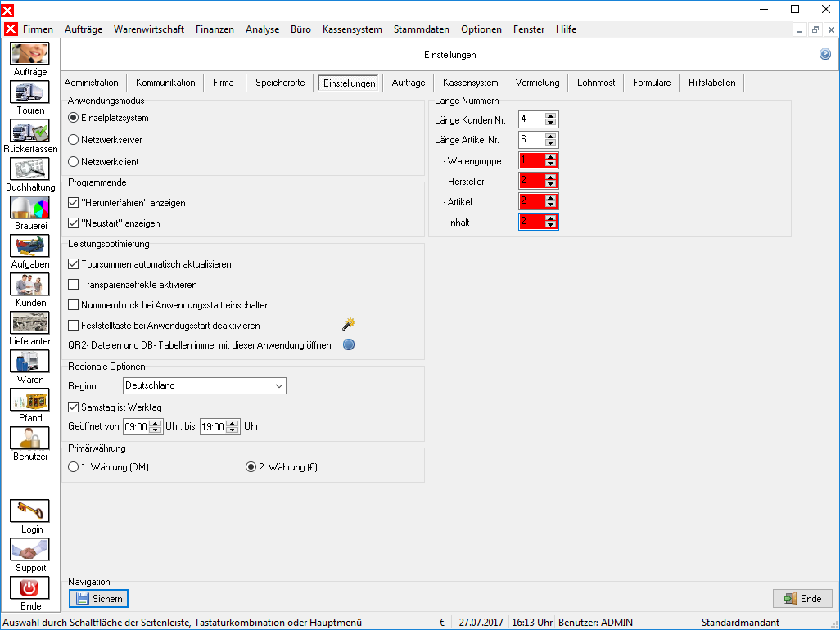
Task: Open the Kunden sidebar icon
Action: click(29, 285)
